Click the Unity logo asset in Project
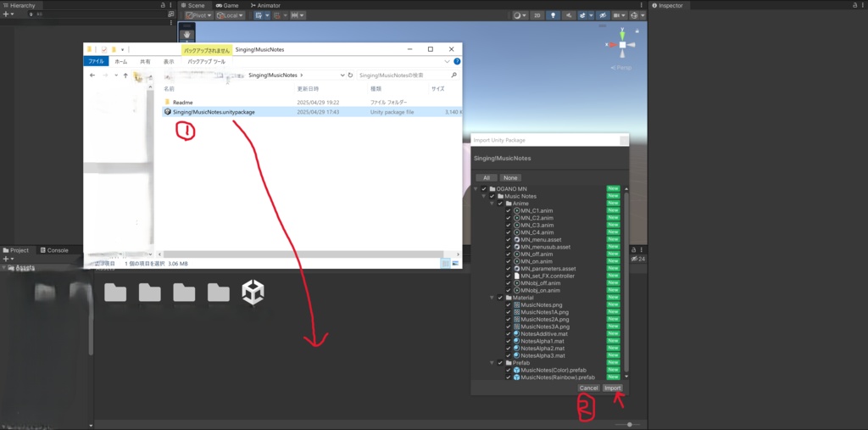 (x=253, y=292)
